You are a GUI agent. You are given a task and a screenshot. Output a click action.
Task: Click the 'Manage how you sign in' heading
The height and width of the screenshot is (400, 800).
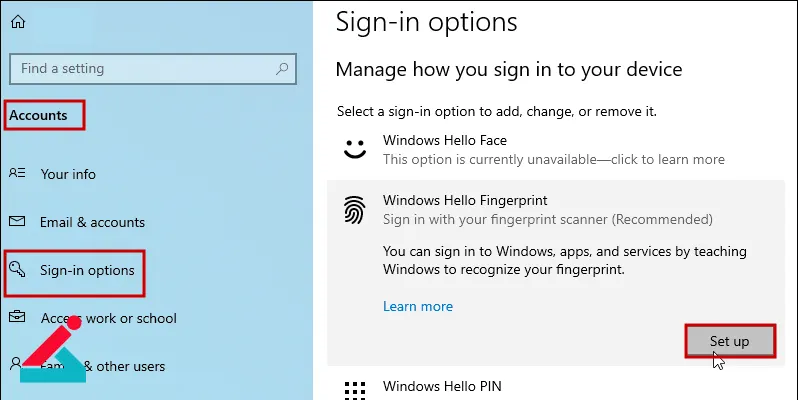coord(509,69)
